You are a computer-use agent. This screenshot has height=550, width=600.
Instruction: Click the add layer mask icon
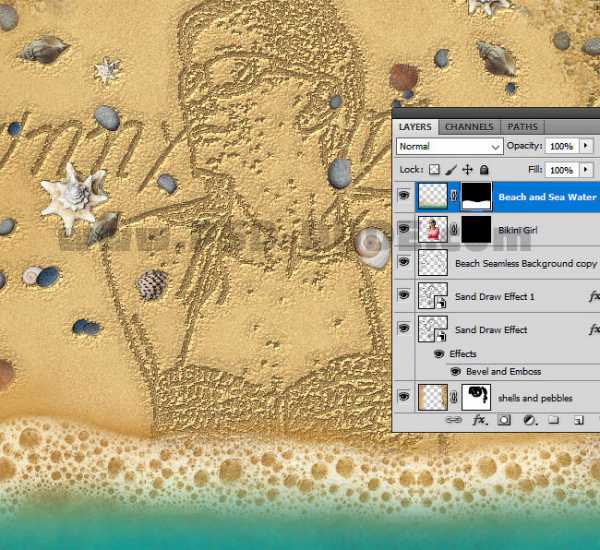(504, 421)
